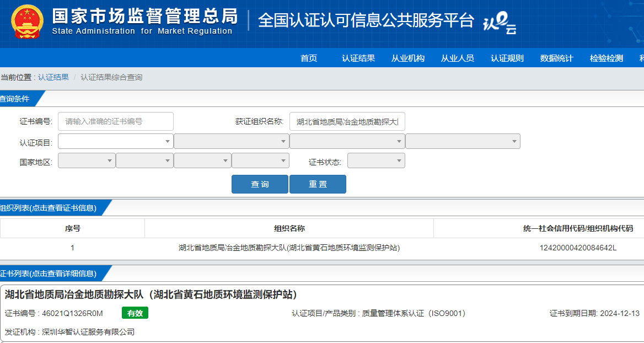Expand the first 国家地区 dropdown
644x343 pixels.
(87, 160)
